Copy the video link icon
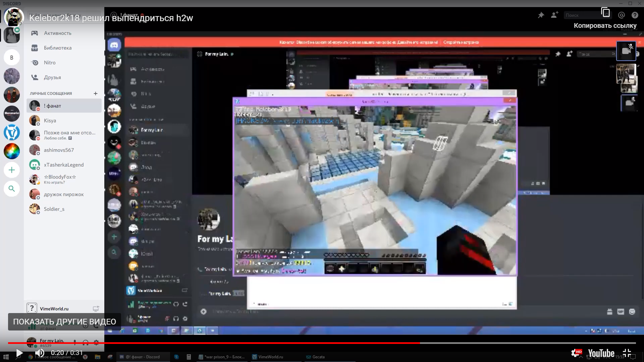 tap(605, 13)
